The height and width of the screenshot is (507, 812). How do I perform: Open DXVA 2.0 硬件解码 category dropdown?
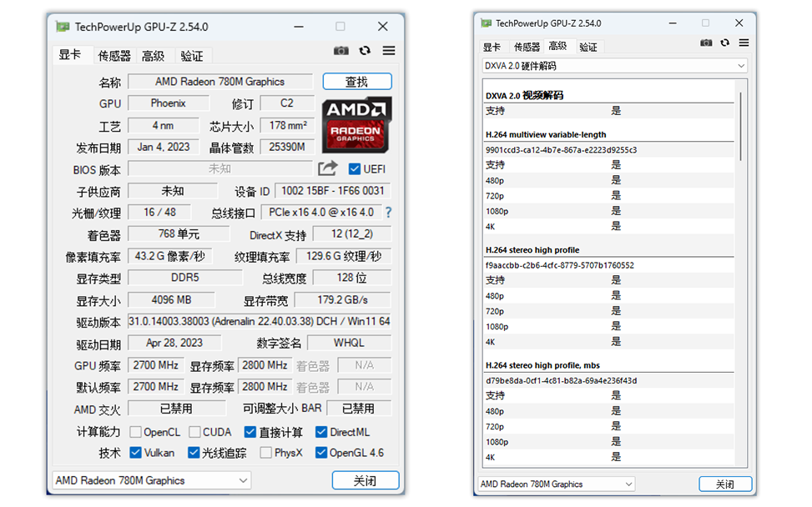[x=615, y=66]
